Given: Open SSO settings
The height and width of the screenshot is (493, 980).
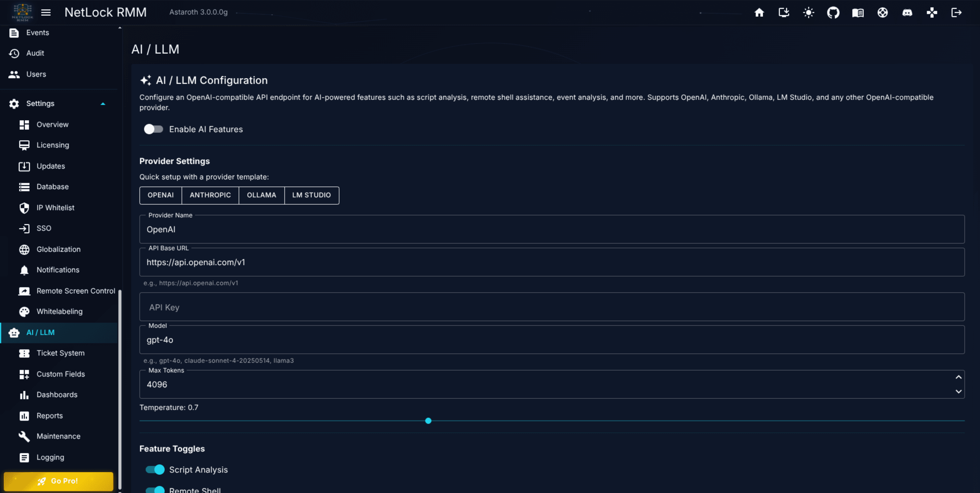Looking at the screenshot, I should pos(59,228).
